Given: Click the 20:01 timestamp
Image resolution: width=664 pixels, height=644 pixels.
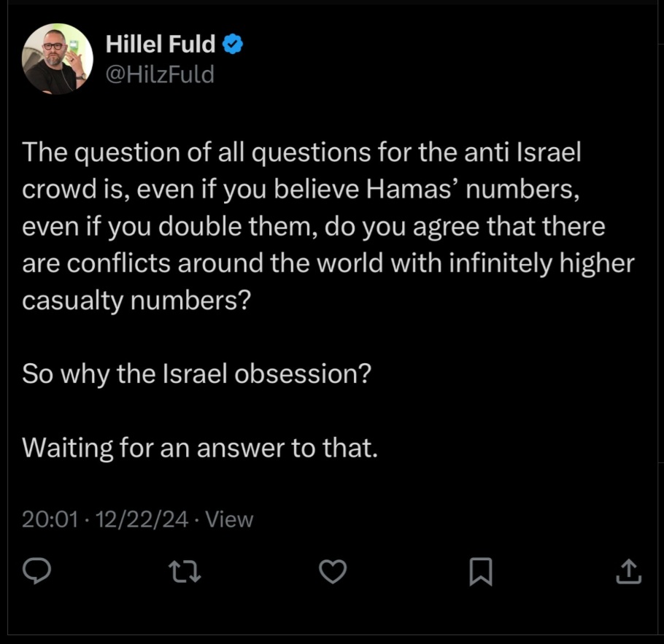Looking at the screenshot, I should point(47,519).
